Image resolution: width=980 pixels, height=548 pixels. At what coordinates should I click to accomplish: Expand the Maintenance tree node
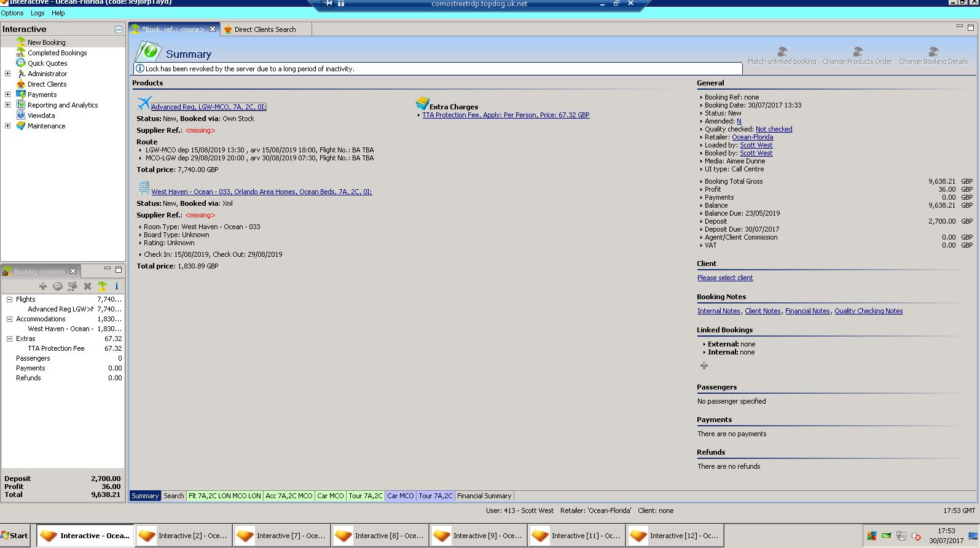pos(7,126)
